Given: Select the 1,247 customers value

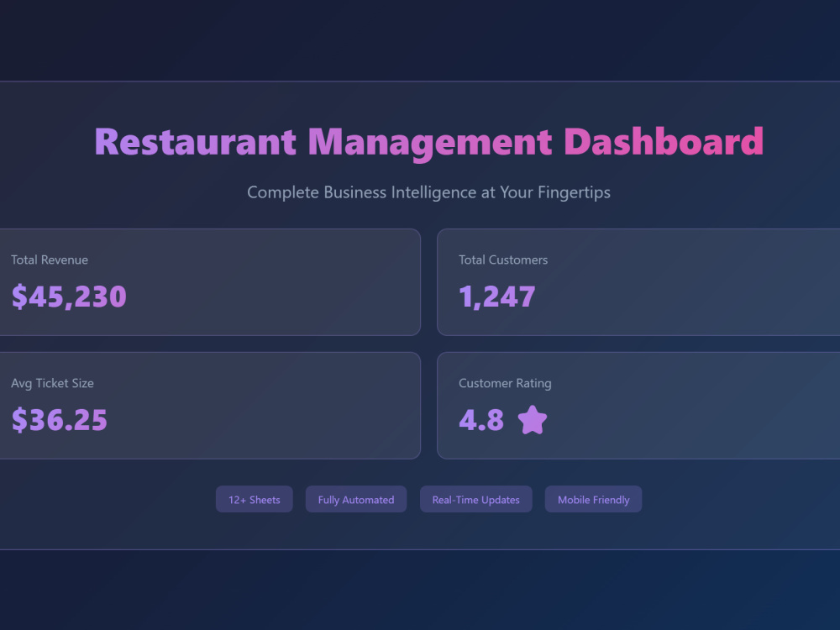Looking at the screenshot, I should (497, 297).
